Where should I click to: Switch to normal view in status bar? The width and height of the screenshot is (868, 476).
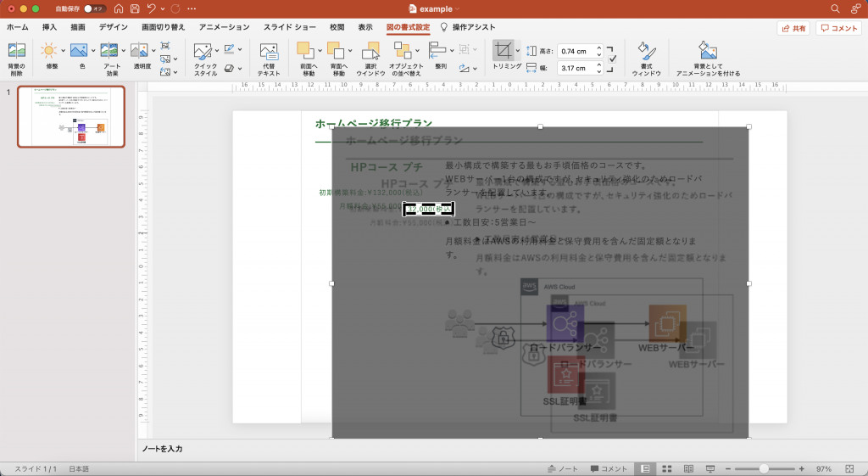tap(645, 469)
